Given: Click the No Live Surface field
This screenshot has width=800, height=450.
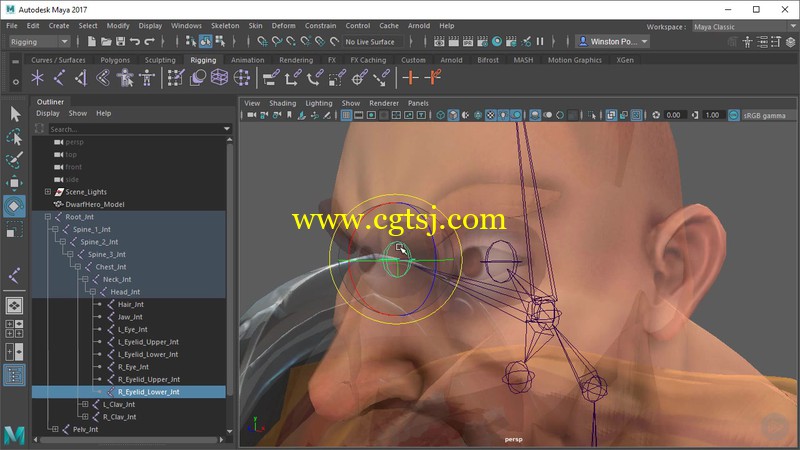Looking at the screenshot, I should (x=372, y=42).
